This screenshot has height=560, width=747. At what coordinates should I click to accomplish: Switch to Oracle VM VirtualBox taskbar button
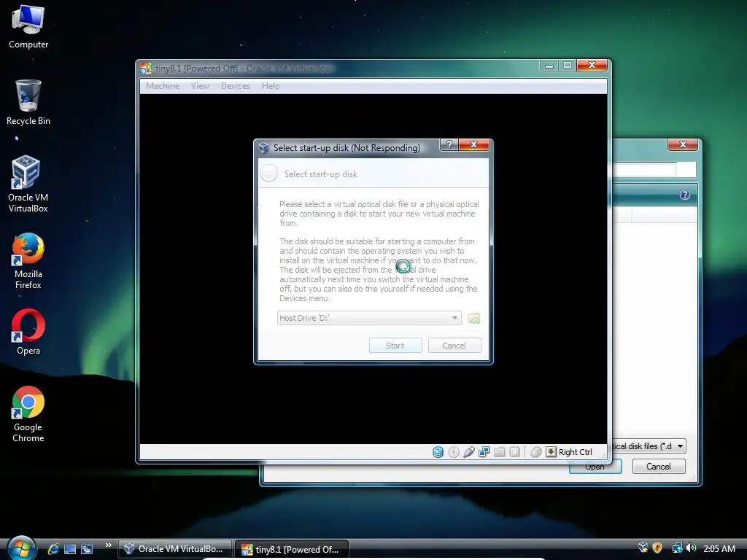pos(175,550)
